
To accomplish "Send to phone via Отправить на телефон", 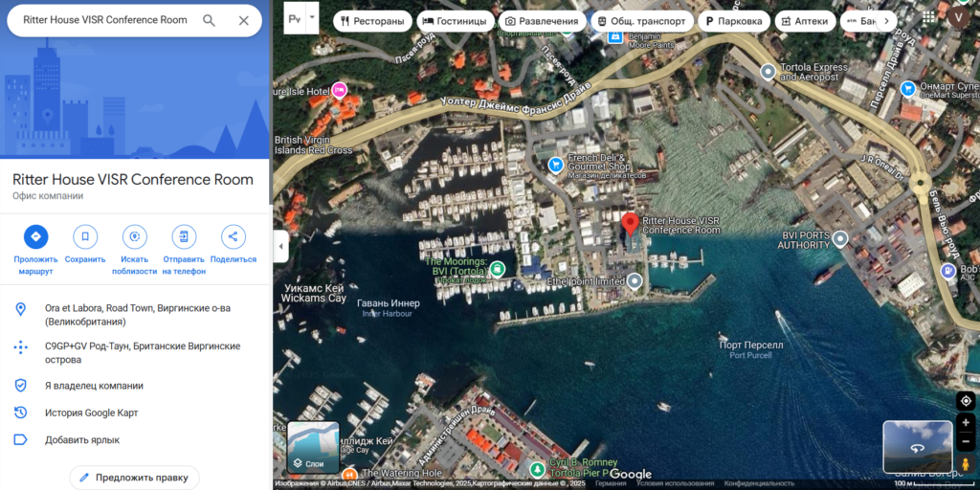I will (x=184, y=236).
